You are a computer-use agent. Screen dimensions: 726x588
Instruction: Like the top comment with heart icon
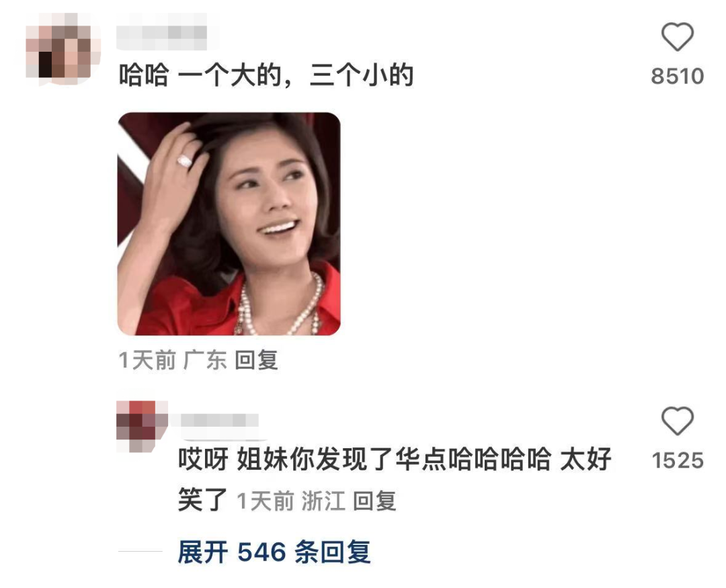point(677,36)
